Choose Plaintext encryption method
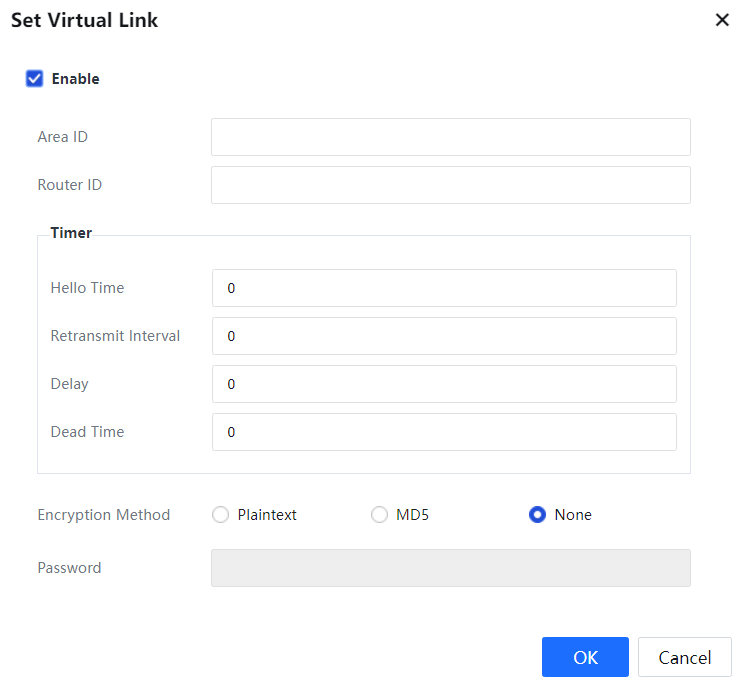The height and width of the screenshot is (683, 746). pyautogui.click(x=221, y=515)
